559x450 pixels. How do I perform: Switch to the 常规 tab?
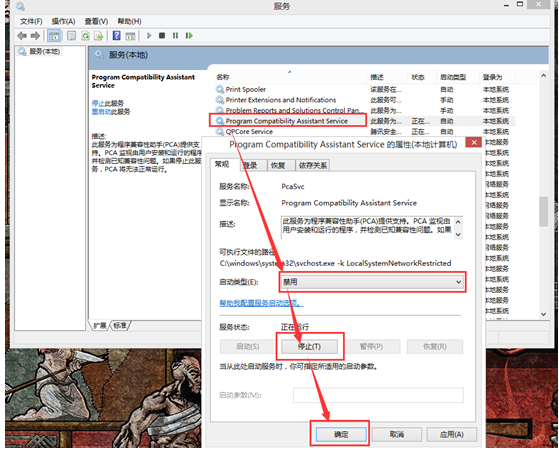pyautogui.click(x=222, y=164)
